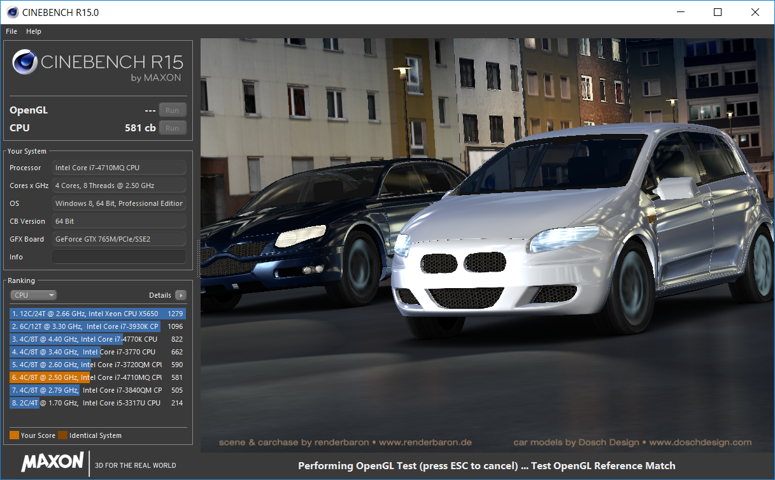Screen dimensions: 775x480
Task: Click the Info text field
Action: [119, 257]
